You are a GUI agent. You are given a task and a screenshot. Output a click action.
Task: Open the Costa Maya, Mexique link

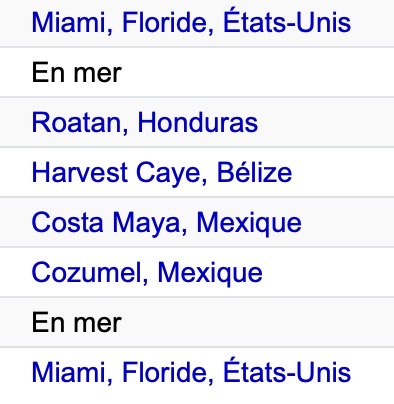click(167, 223)
